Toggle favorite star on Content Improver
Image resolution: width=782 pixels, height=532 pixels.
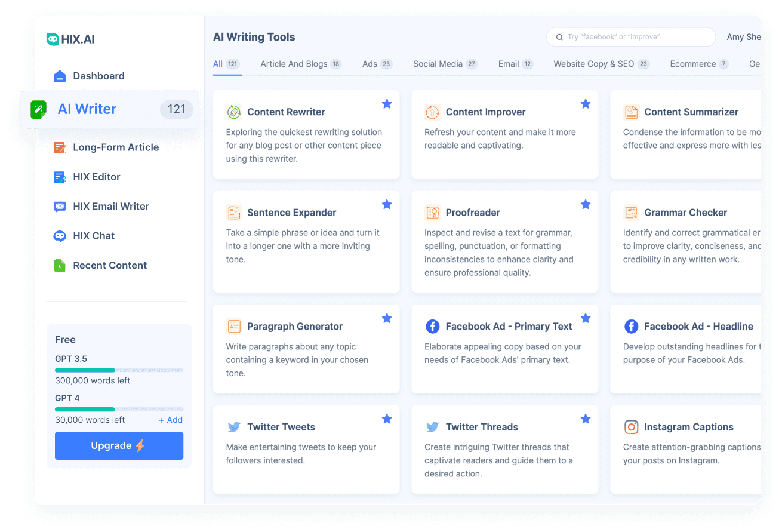click(586, 104)
